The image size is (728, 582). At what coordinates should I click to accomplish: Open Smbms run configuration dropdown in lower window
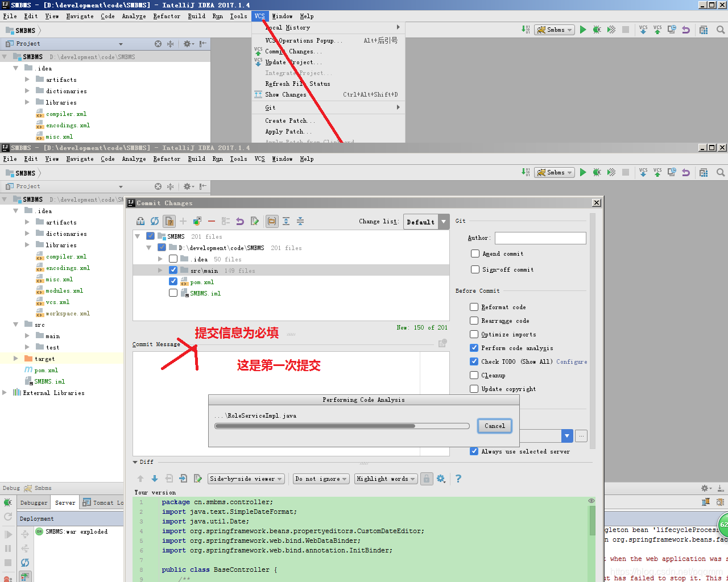click(555, 172)
